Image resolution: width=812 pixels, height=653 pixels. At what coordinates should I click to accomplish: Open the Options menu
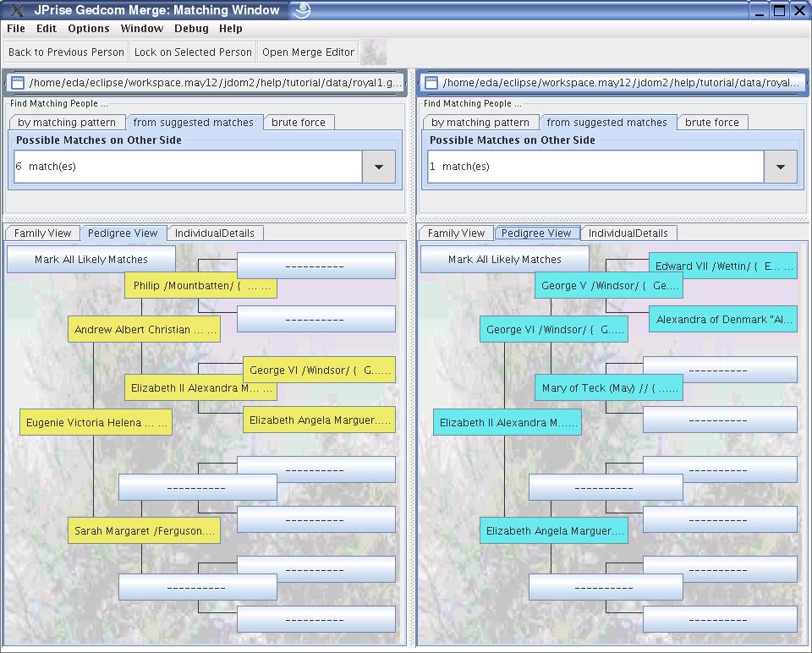pyautogui.click(x=89, y=28)
